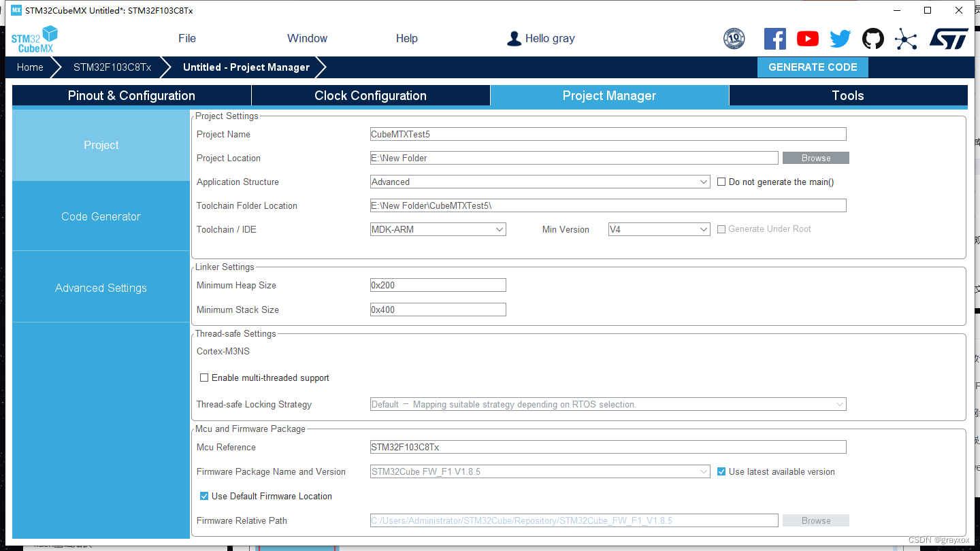Open the Application Structure dropdown
The height and width of the screenshot is (551, 980).
pyautogui.click(x=540, y=182)
